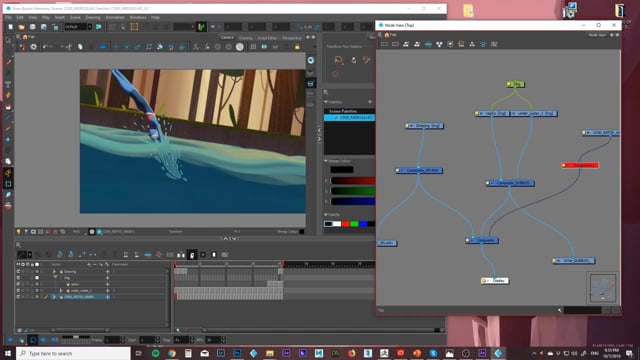The image size is (640, 360).
Task: Select the red Brush tool in left toolbar
Action: coord(8,62)
